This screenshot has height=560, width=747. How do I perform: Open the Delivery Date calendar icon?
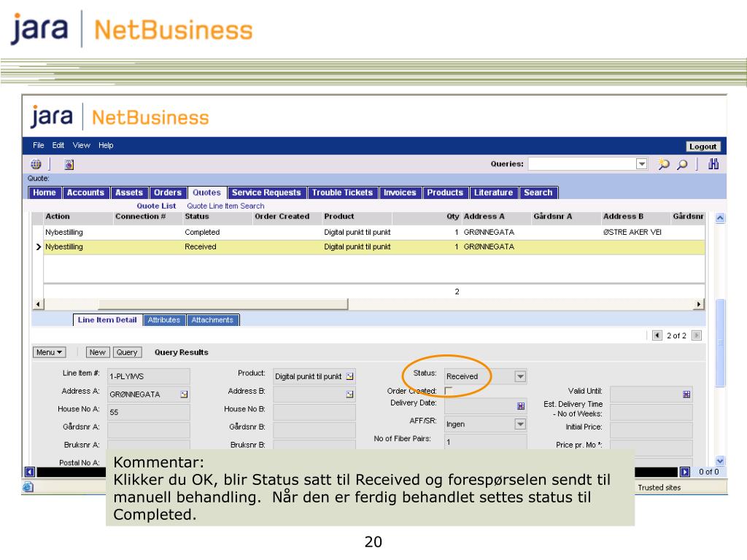pos(521,406)
